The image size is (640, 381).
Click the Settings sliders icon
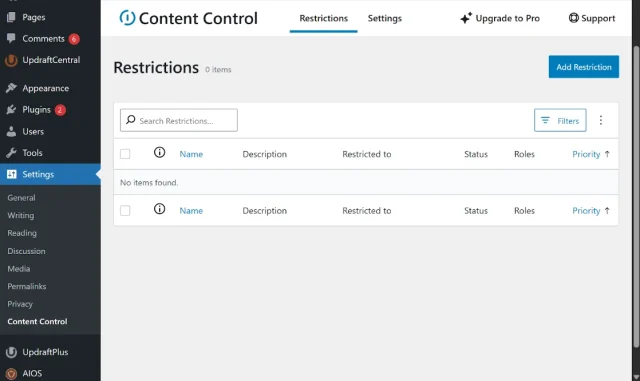pos(11,174)
